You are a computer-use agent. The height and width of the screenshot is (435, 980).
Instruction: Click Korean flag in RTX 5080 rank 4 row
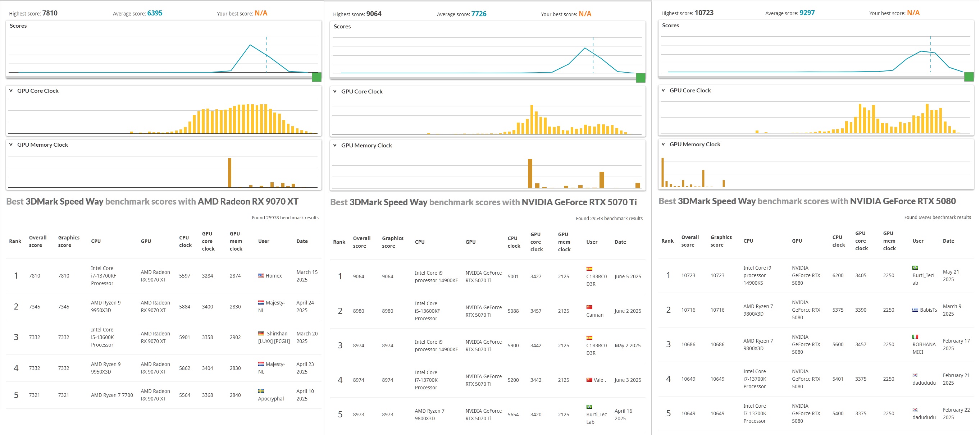click(915, 375)
